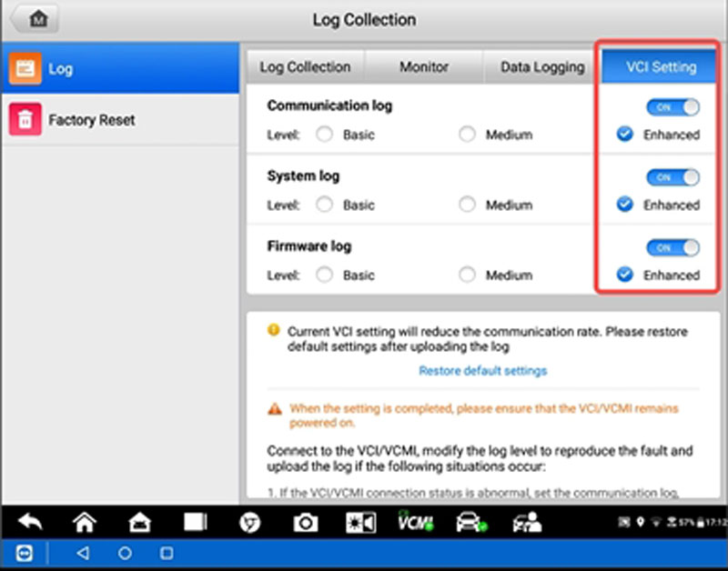Screen dimensions: 728x571
Task: Tap the VCMI connection status icon
Action: point(416,521)
